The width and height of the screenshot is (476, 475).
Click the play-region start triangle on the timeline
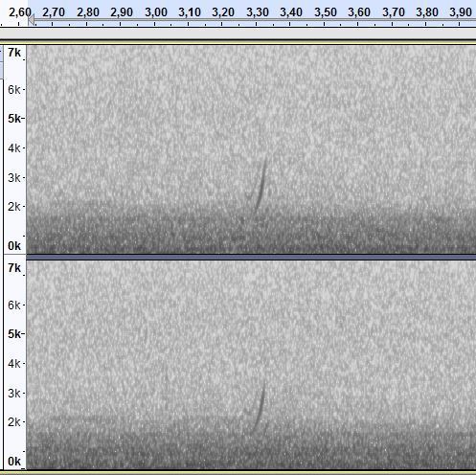(x=32, y=20)
